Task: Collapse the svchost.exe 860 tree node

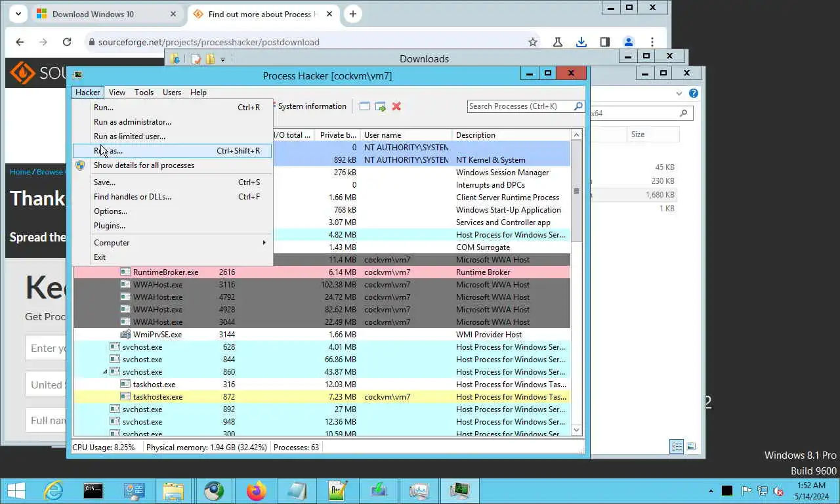Action: click(106, 372)
